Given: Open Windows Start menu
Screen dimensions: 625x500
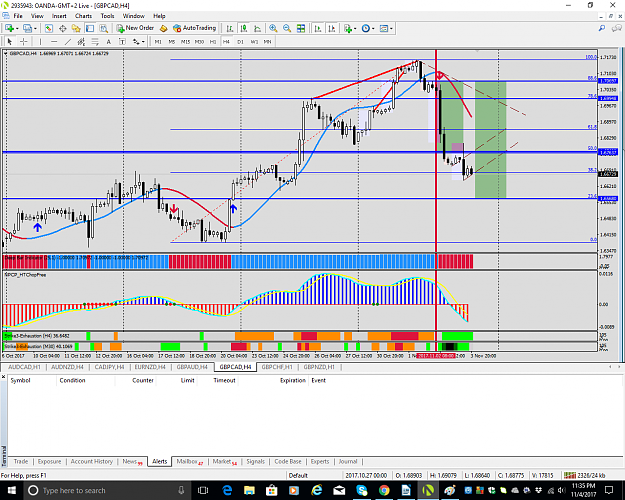Looking at the screenshot, I should click(12, 490).
